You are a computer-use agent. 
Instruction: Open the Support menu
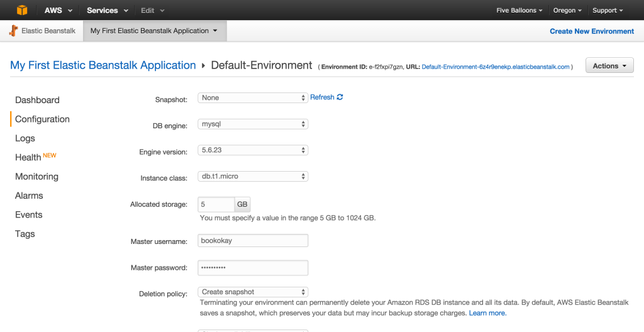608,10
